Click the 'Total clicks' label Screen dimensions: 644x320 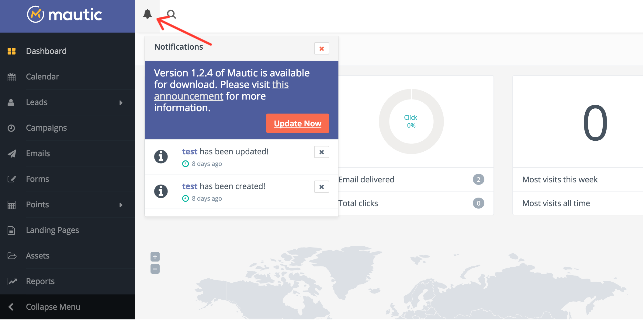coord(358,203)
